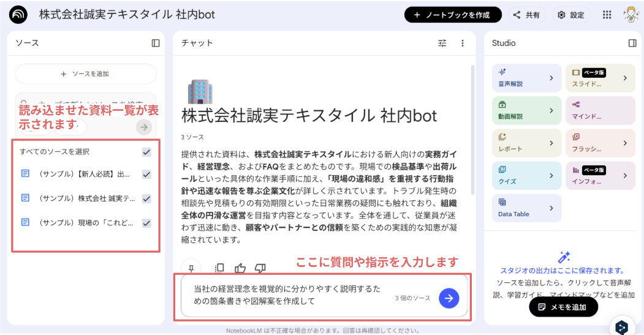Screen dimensions: 644x335
Task: Open the Data Table tile in Studio
Action: point(526,208)
